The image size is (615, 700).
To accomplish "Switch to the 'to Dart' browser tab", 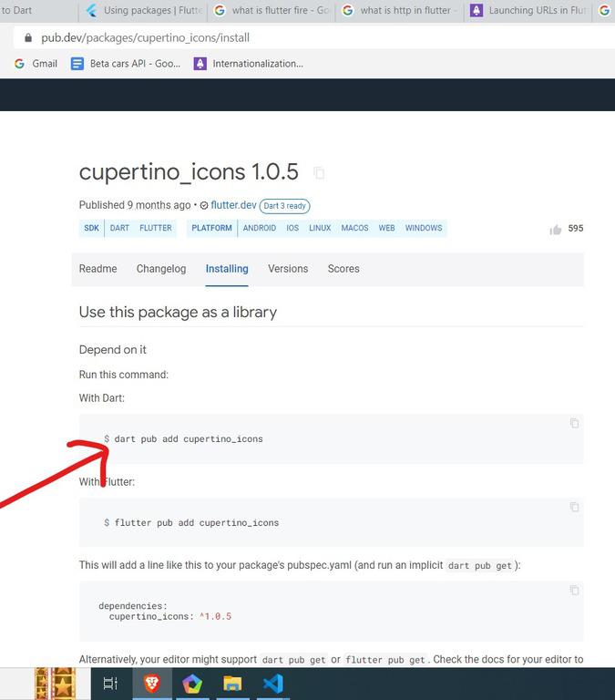I will (x=38, y=10).
